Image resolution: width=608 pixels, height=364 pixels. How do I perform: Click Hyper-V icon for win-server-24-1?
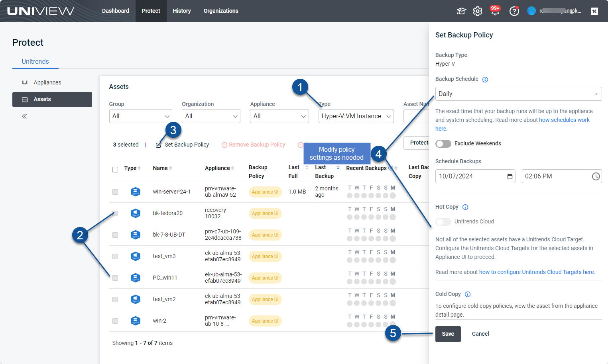point(136,192)
